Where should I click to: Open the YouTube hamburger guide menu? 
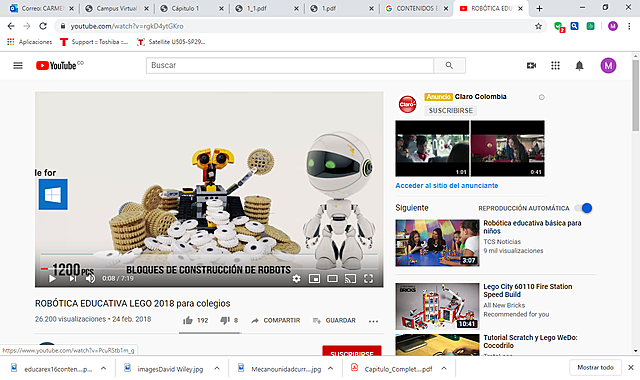click(x=18, y=65)
